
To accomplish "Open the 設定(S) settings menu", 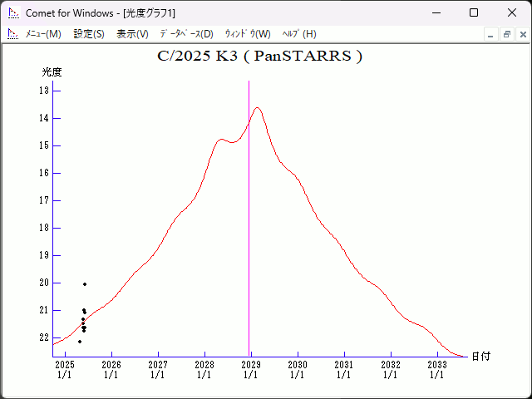I will tap(89, 34).
